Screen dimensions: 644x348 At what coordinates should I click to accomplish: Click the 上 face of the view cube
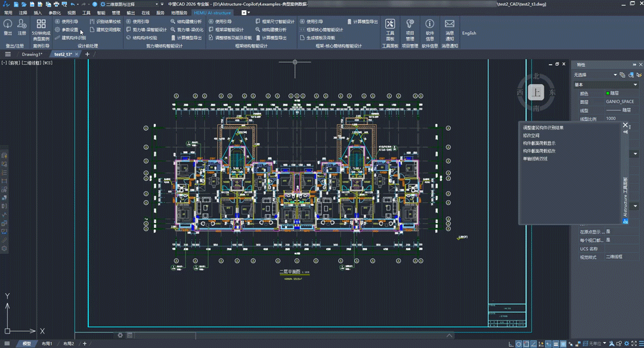pyautogui.click(x=537, y=93)
